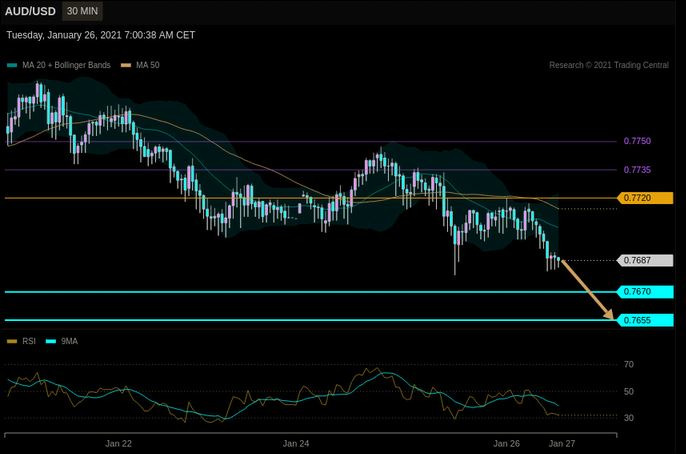Click the RSI 50 level label
Viewport: 686px width, 454px height.
pos(629,391)
